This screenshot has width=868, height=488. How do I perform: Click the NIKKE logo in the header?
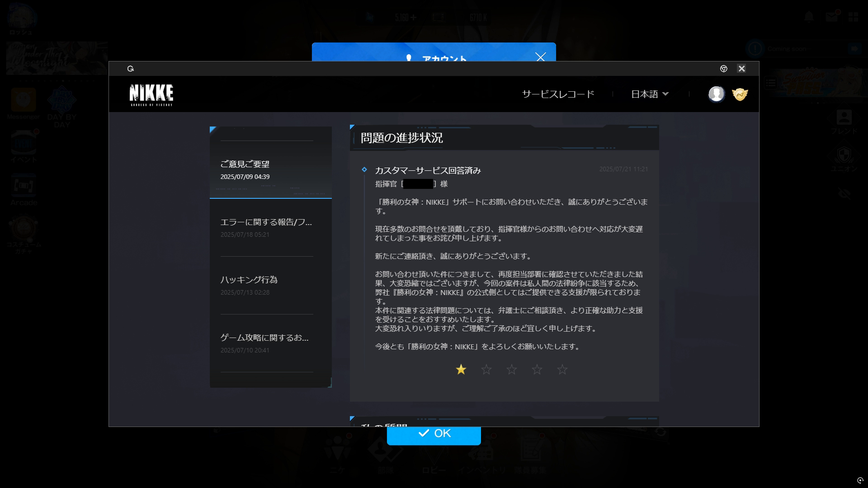click(151, 94)
